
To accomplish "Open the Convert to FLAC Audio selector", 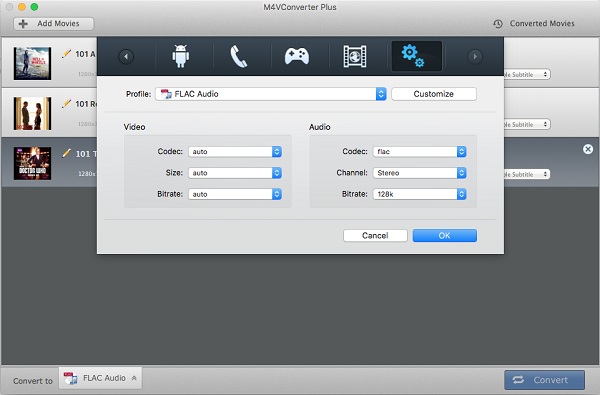I will click(100, 378).
